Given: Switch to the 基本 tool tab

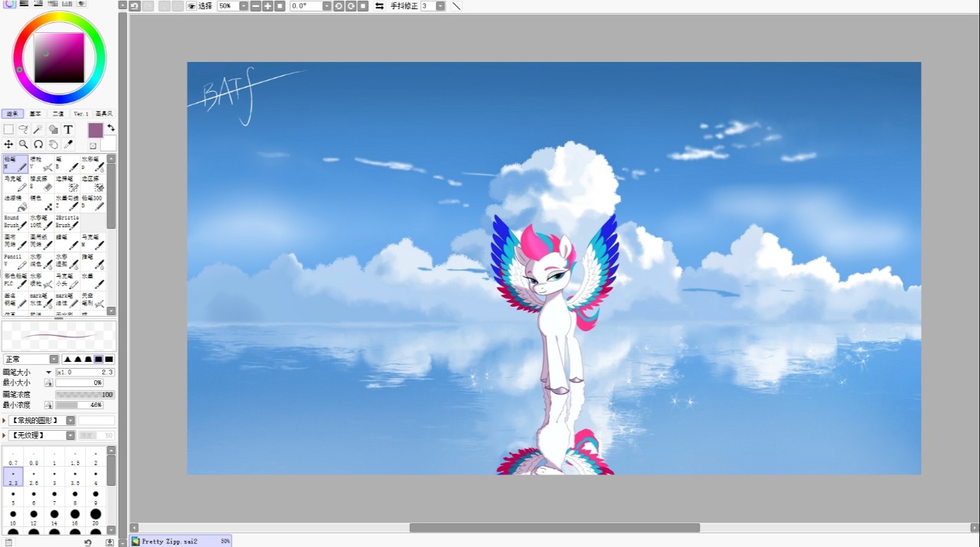Looking at the screenshot, I should pos(35,114).
